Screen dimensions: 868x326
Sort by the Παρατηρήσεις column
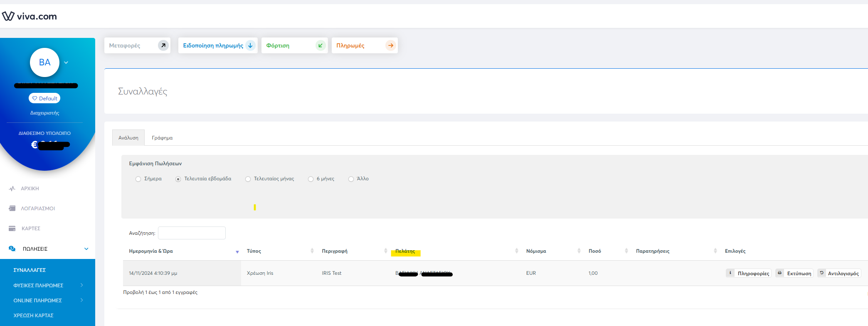click(x=675, y=251)
